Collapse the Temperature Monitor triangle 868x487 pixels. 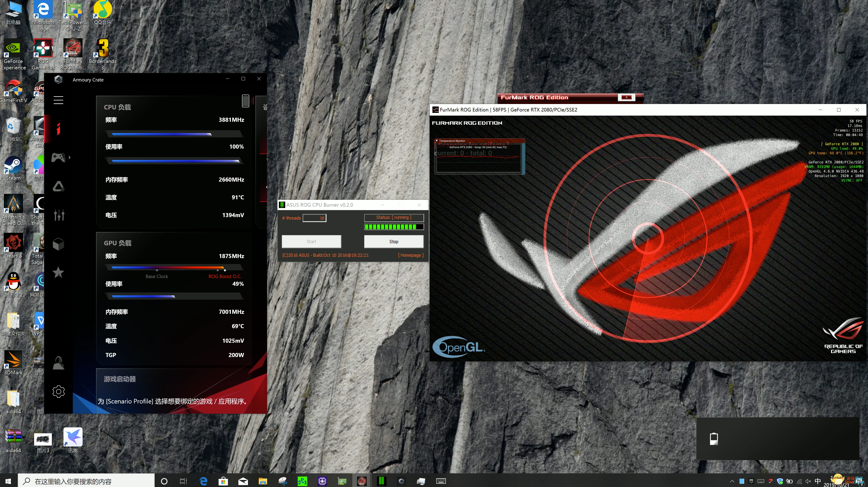pyautogui.click(x=437, y=141)
